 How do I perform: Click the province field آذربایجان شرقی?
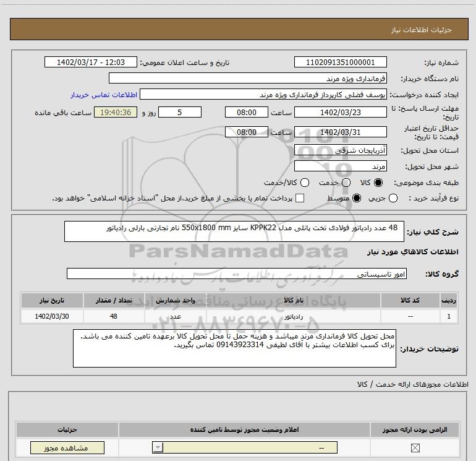340,150
